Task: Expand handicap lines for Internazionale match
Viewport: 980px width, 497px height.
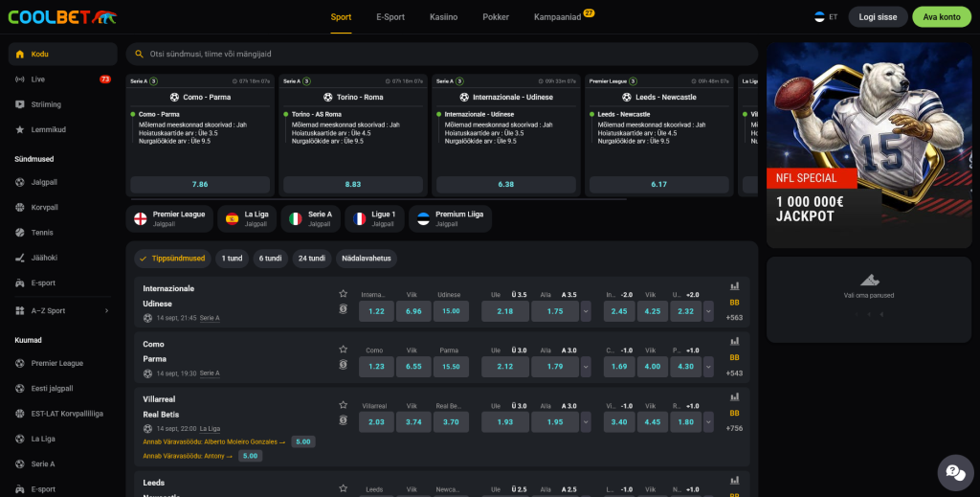Action: click(x=708, y=311)
